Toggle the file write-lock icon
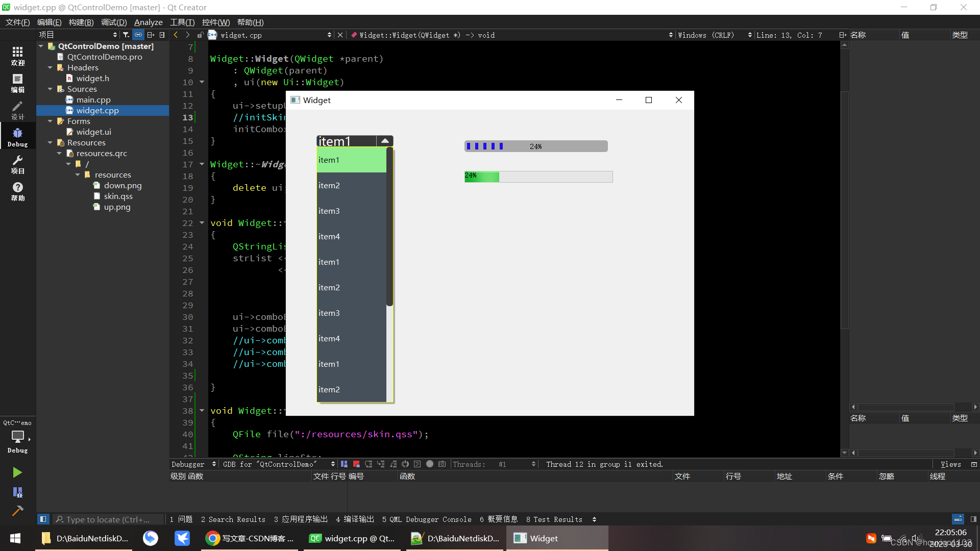 pyautogui.click(x=200, y=35)
